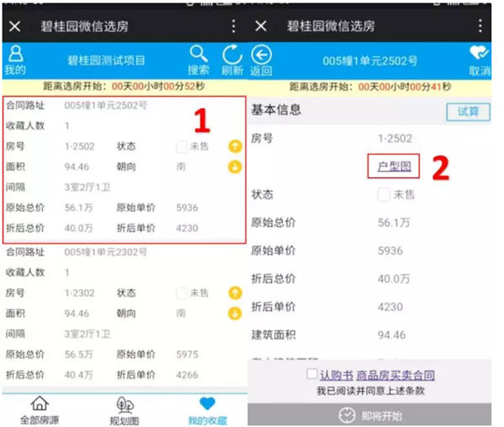Image resolution: width=504 pixels, height=427 pixels.
Task: Select the address 005幢1单元2502号 in the list
Action: click(106, 105)
